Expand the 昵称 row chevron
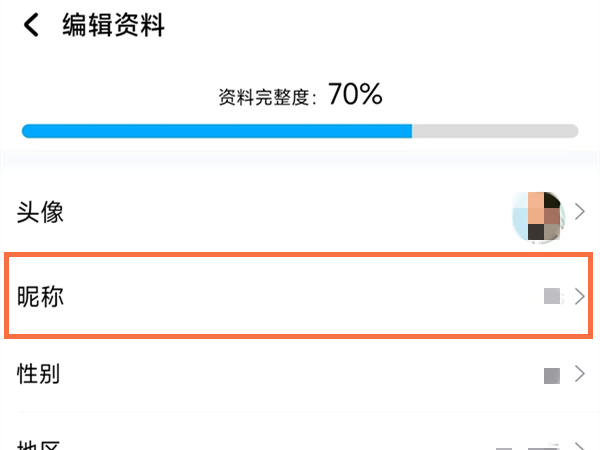The width and height of the screenshot is (600, 450). click(580, 295)
